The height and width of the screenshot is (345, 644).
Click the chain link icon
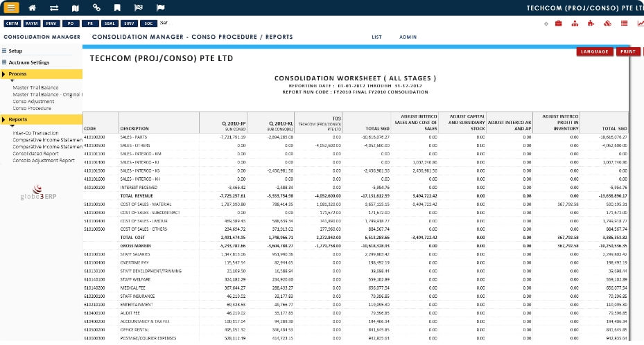tap(96, 8)
